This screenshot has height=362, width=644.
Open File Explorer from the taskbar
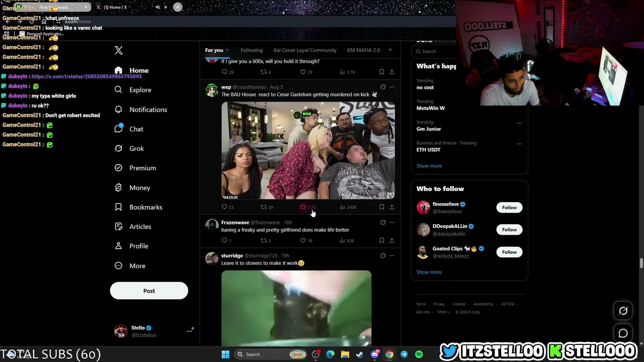pyautogui.click(x=345, y=354)
